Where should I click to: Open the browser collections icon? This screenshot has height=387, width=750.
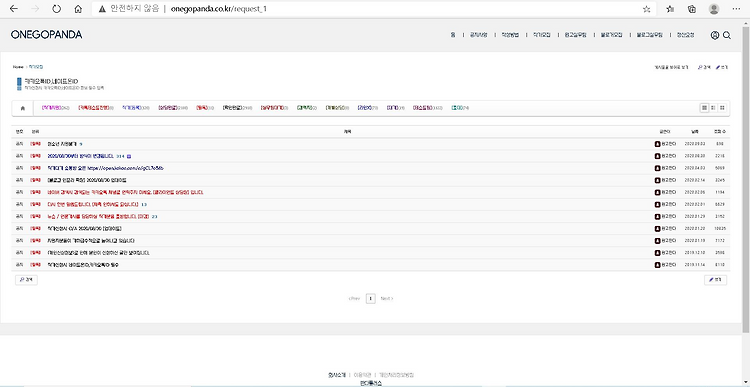[x=692, y=9]
